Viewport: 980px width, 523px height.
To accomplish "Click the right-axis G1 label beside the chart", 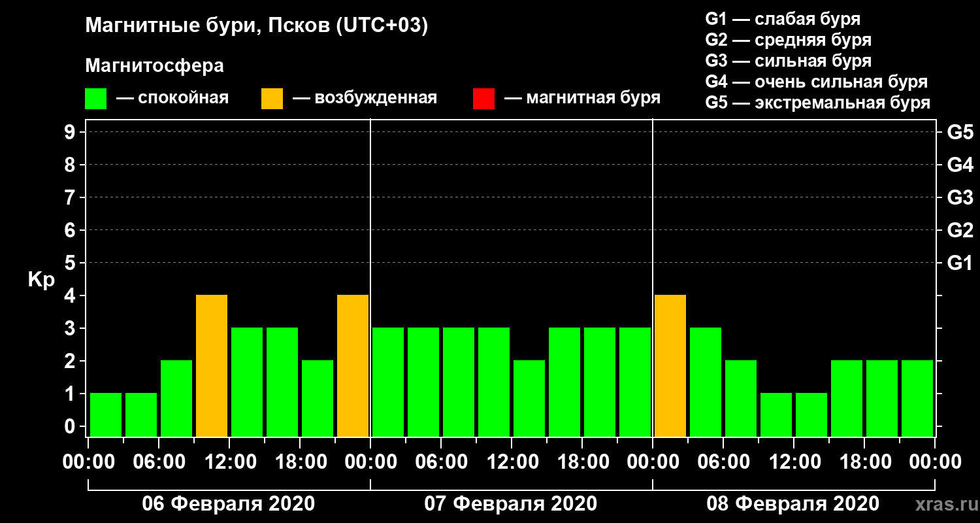I will click(x=960, y=263).
